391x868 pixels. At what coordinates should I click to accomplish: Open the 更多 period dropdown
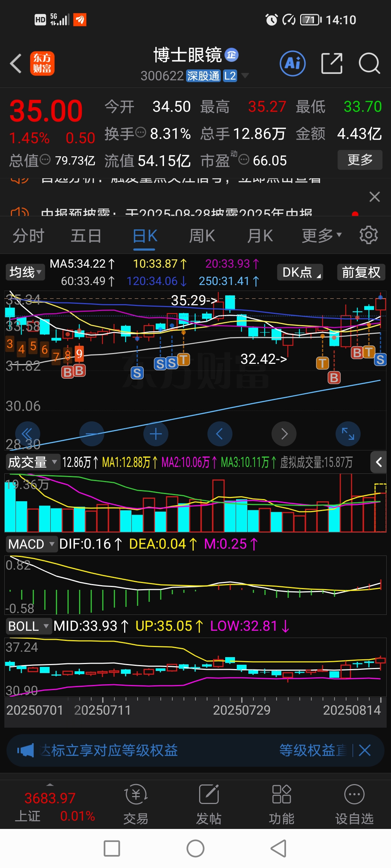(321, 236)
